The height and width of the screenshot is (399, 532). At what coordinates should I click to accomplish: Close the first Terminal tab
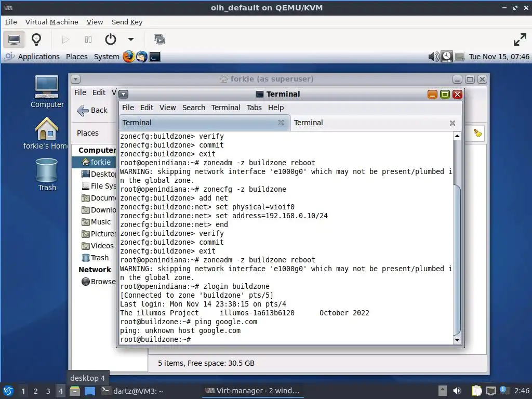281,123
